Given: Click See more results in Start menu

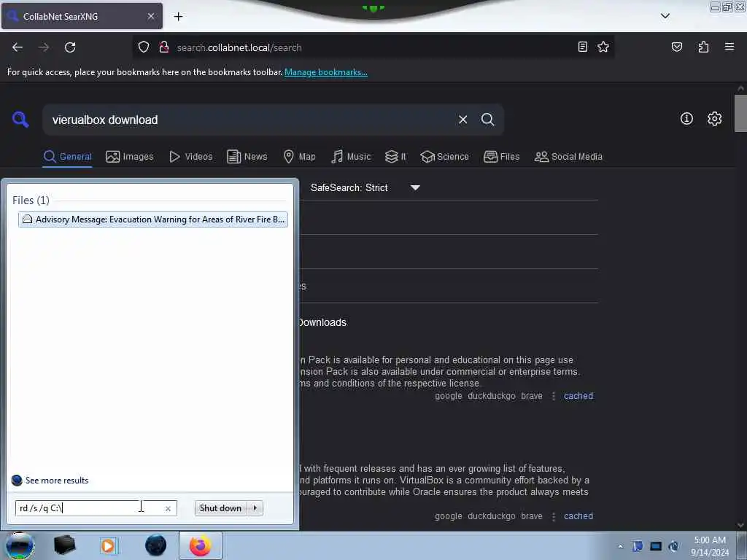Looking at the screenshot, I should click(x=50, y=480).
